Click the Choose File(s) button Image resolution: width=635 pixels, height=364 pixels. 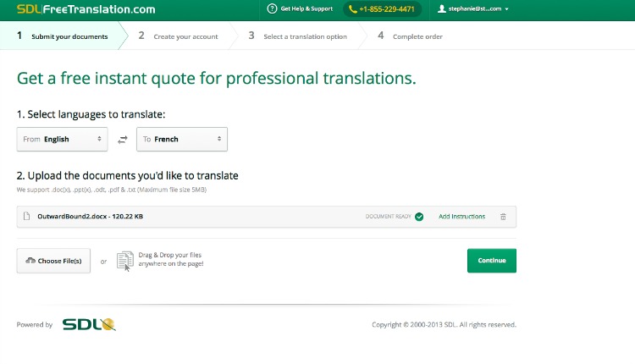pyautogui.click(x=53, y=261)
